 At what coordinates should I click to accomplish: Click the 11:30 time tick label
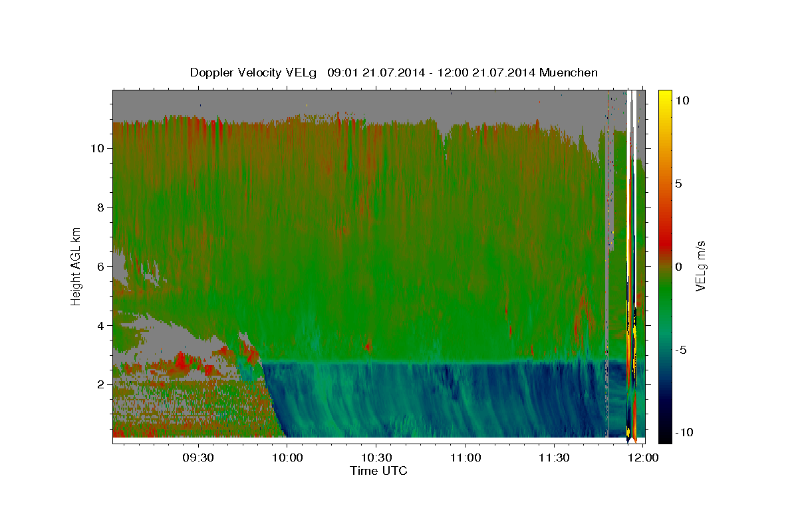coord(553,458)
